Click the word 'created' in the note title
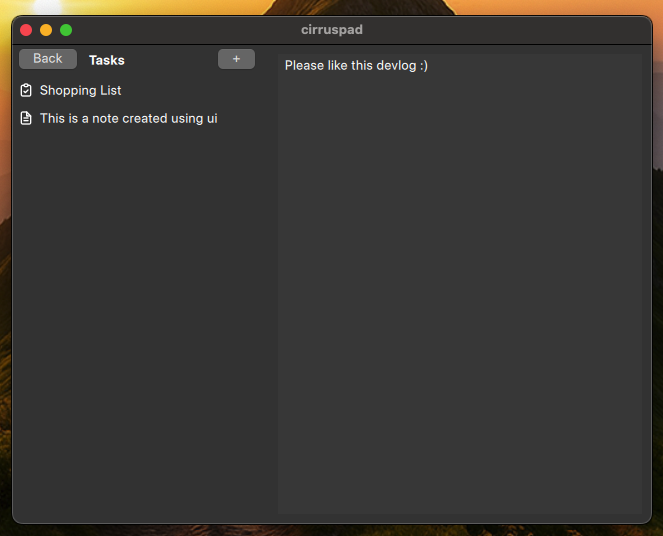 (x=145, y=119)
